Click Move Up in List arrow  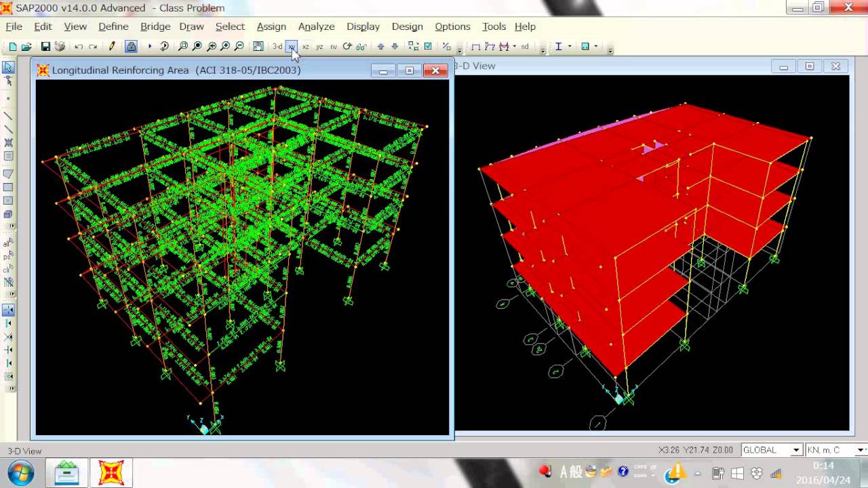(380, 47)
